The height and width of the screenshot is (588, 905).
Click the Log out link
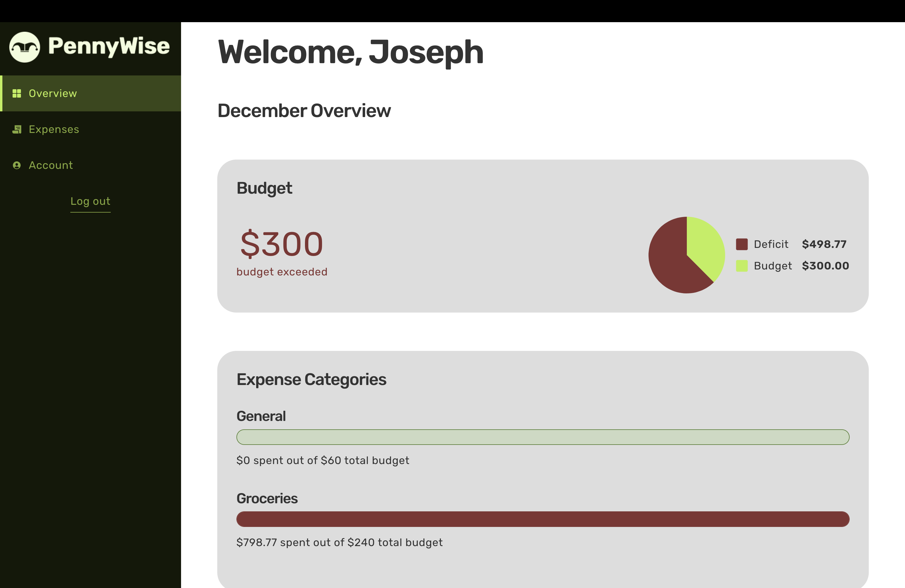(x=90, y=201)
